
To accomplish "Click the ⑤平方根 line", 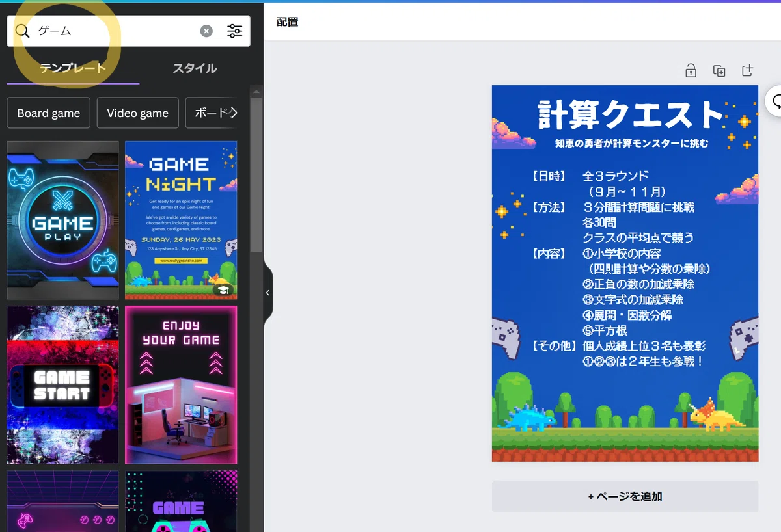I will [x=605, y=330].
